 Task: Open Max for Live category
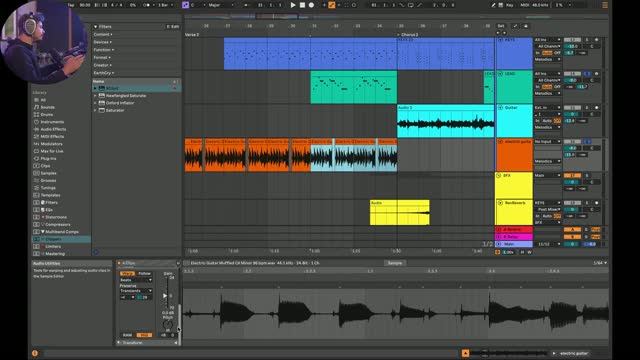51,151
